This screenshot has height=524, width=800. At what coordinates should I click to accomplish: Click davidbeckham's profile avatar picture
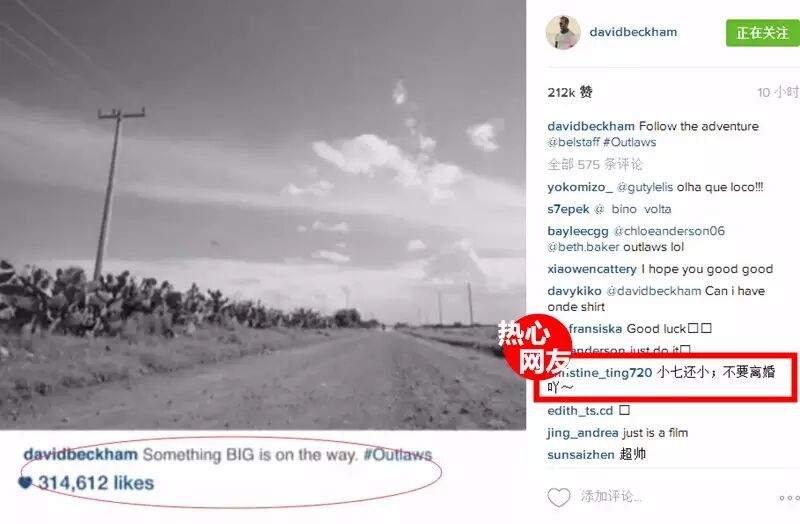tap(563, 32)
